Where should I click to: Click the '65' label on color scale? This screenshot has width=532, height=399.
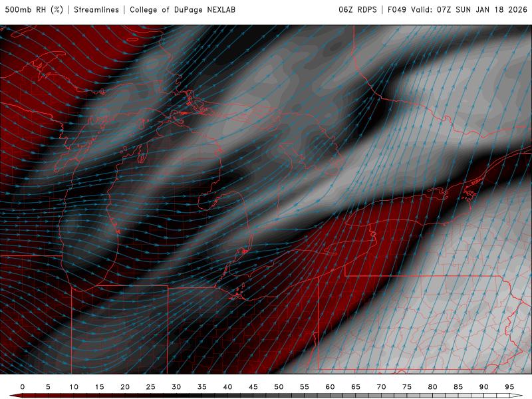(x=356, y=387)
